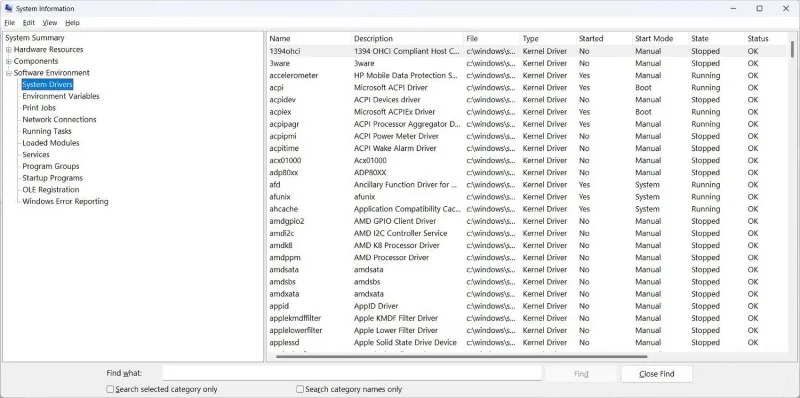Select the accelerometer driver row
The image size is (800, 398).
[x=527, y=76]
